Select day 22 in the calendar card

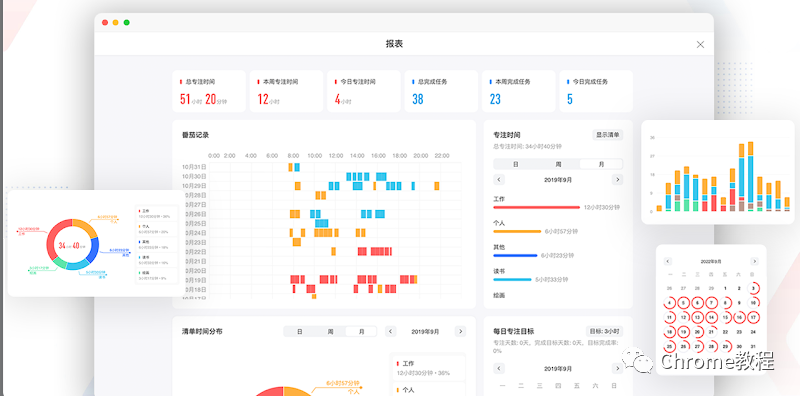[725, 332]
